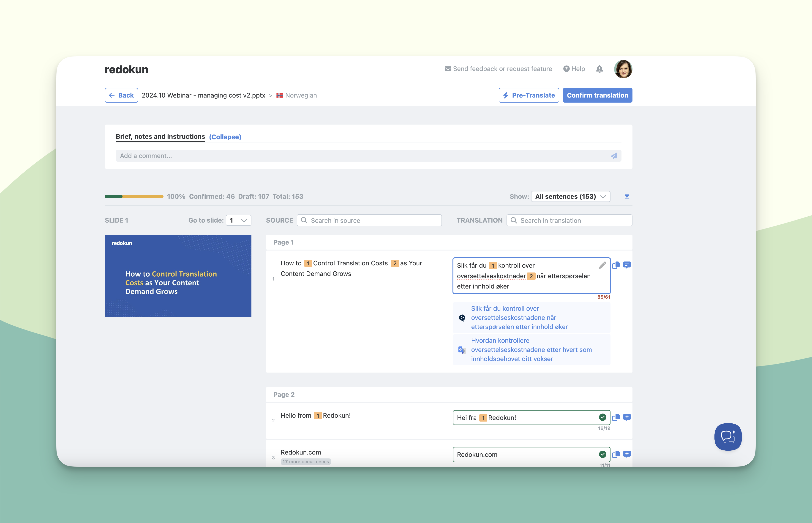
Task: Focus the Search in source field
Action: 369,220
